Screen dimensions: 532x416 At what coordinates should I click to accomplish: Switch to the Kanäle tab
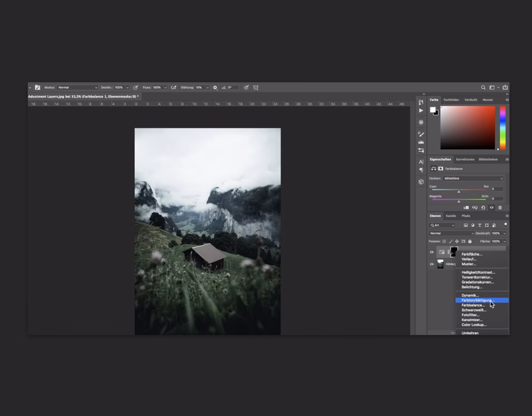pyautogui.click(x=450, y=216)
